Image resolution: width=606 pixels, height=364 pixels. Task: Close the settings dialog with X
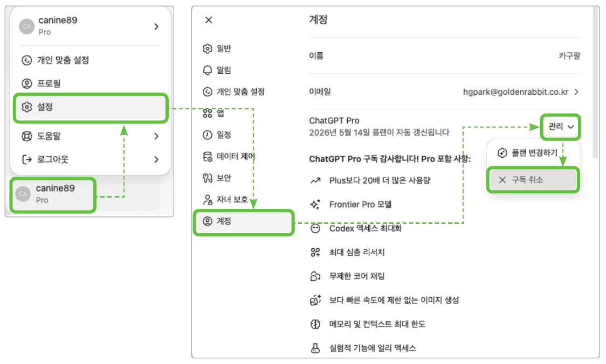(209, 20)
